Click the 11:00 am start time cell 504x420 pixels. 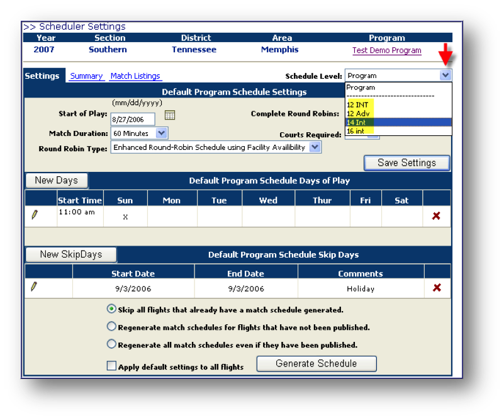pos(80,216)
